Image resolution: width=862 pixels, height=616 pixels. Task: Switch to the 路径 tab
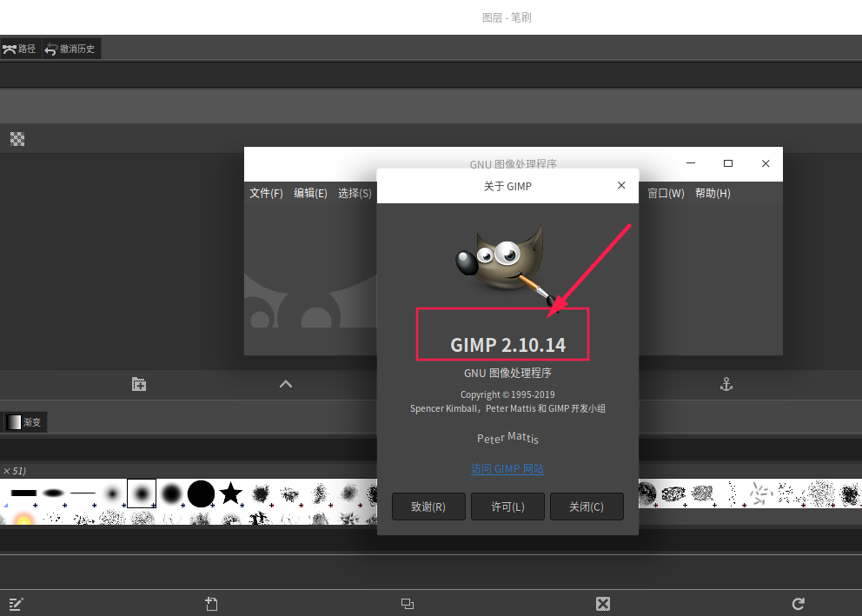[x=20, y=49]
